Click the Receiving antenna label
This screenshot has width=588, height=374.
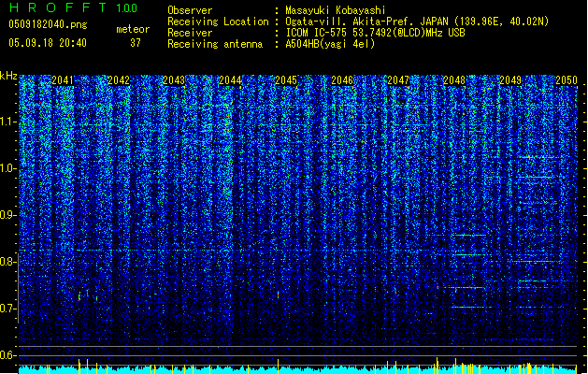[x=215, y=44]
